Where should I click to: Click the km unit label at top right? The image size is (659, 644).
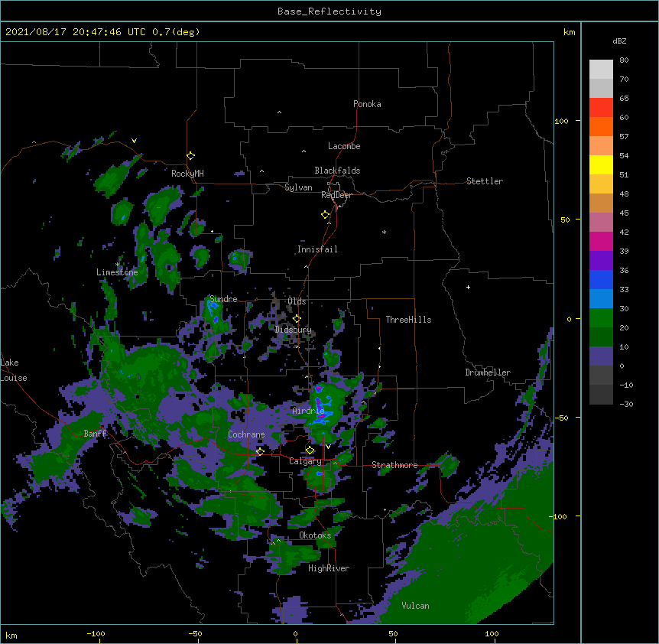pyautogui.click(x=569, y=32)
